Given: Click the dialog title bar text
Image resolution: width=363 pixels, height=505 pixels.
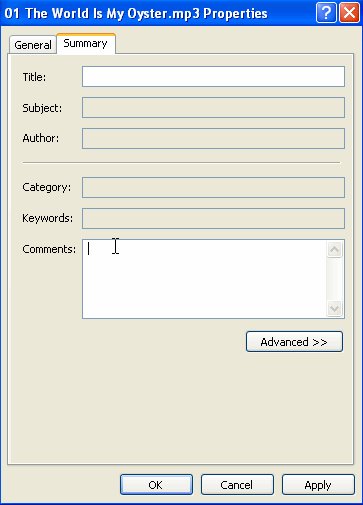Looking at the screenshot, I should 136,14.
